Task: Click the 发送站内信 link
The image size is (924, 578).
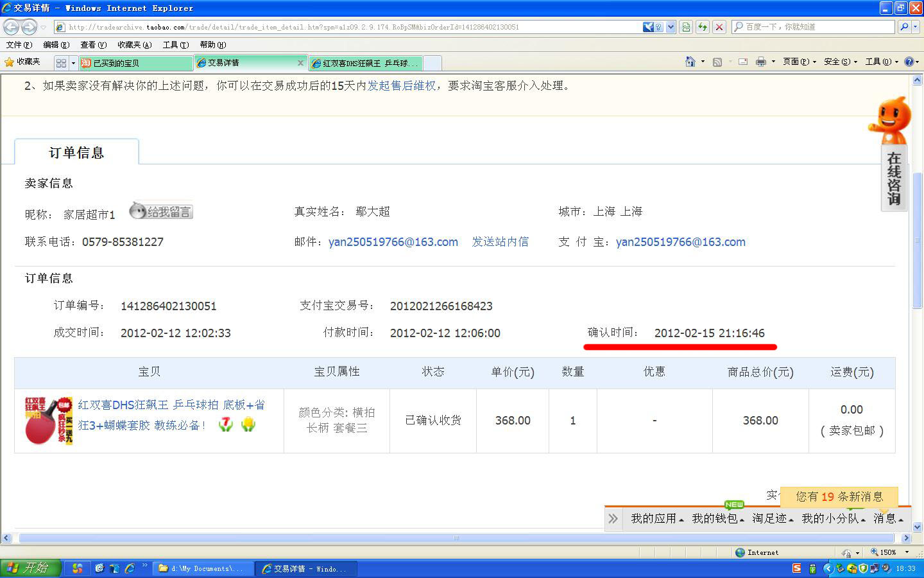Action: (501, 241)
